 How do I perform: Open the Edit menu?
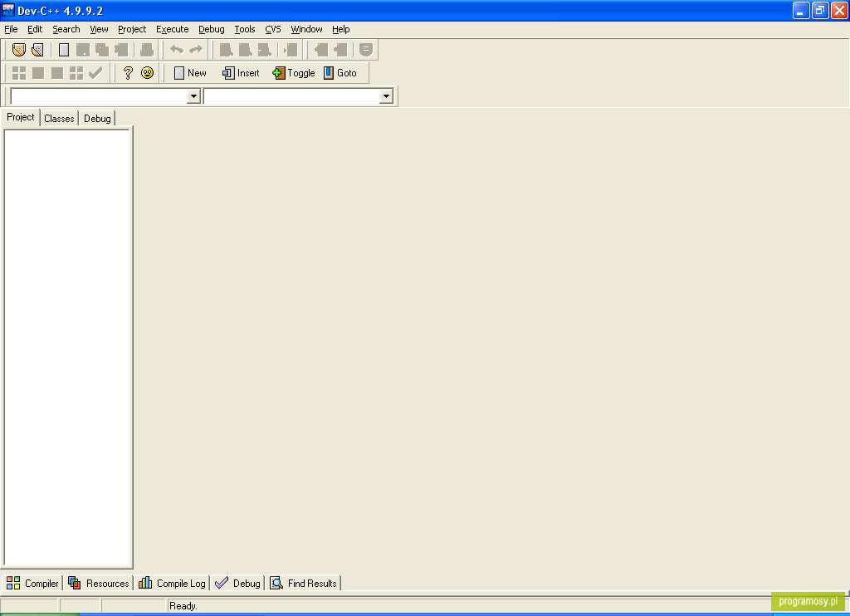(x=35, y=29)
